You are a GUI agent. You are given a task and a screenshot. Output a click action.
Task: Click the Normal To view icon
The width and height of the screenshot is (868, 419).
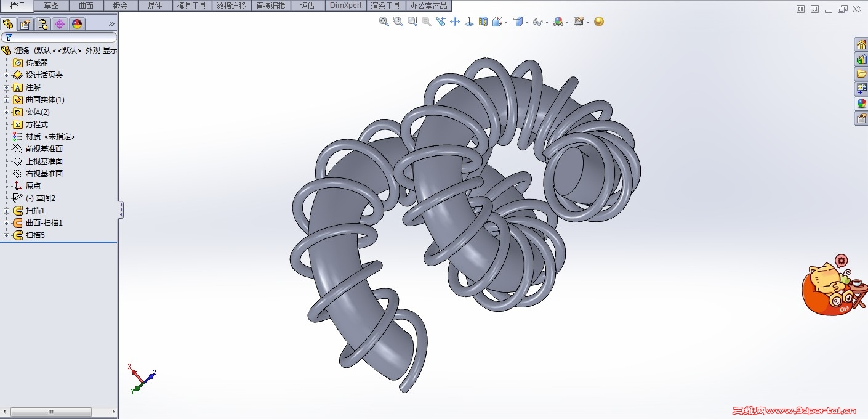click(x=469, y=22)
